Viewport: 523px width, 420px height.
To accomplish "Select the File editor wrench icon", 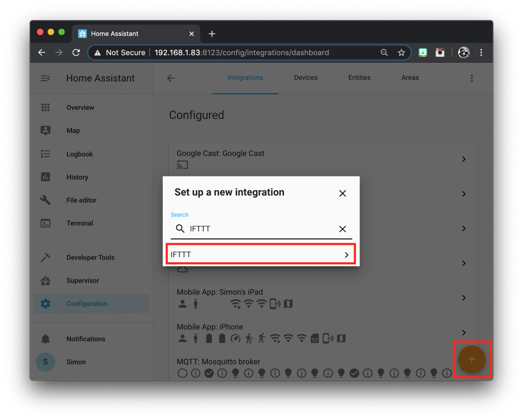I will (45, 200).
